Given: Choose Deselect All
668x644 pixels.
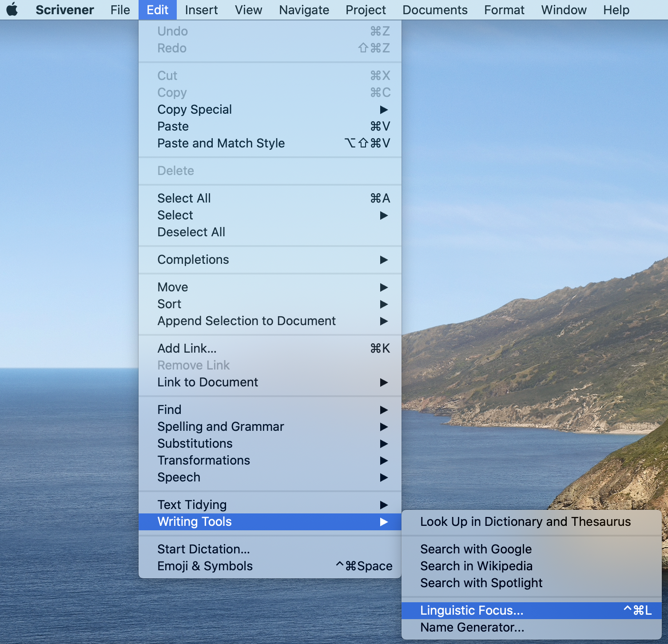Looking at the screenshot, I should 270,232.
